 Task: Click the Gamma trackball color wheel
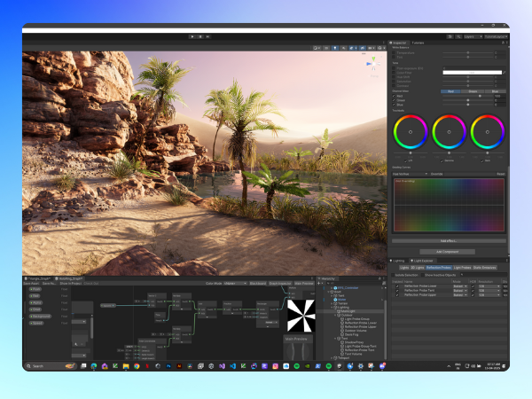449,132
